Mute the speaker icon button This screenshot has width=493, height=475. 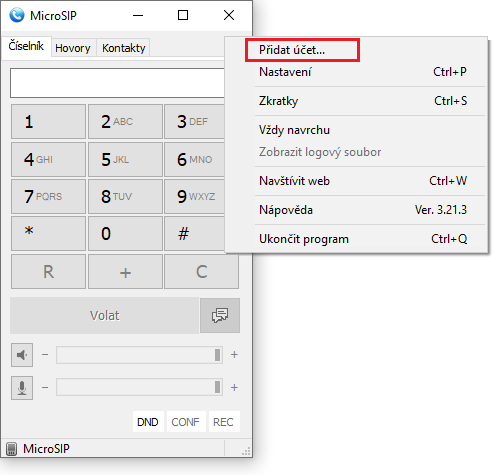[x=22, y=355]
